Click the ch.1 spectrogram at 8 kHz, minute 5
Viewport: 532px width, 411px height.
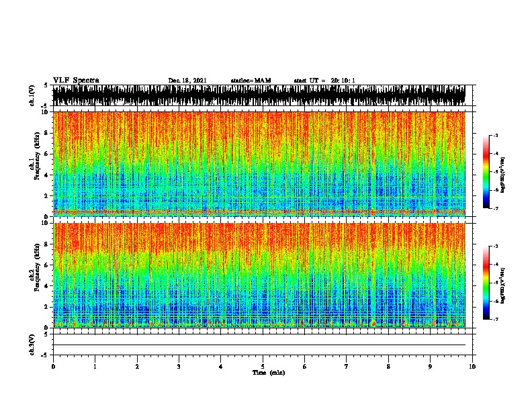(263, 133)
